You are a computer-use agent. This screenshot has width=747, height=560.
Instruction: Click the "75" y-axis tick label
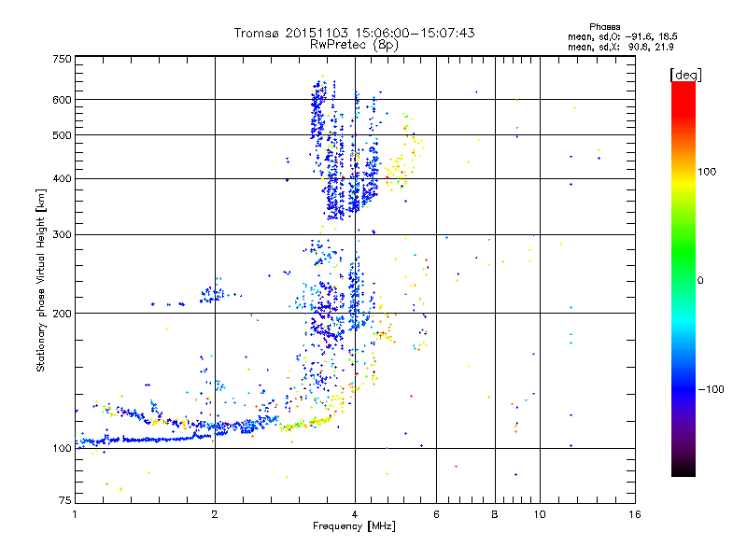tap(65, 500)
